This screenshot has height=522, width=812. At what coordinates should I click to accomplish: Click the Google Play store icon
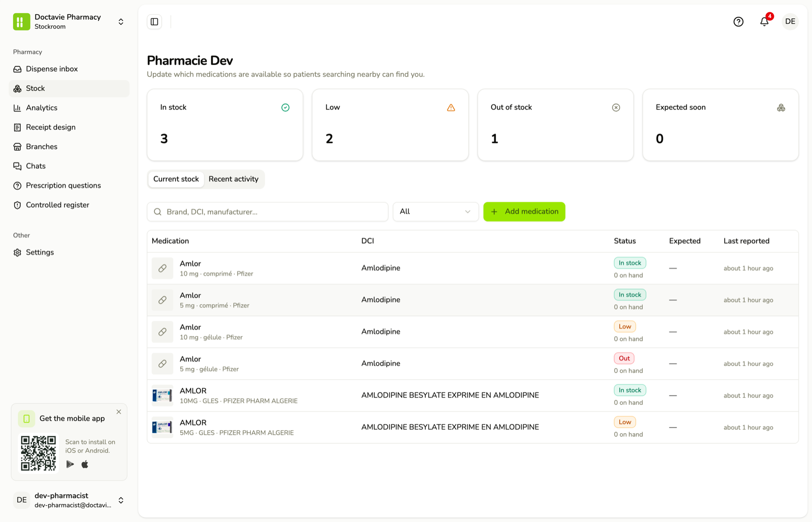70,464
